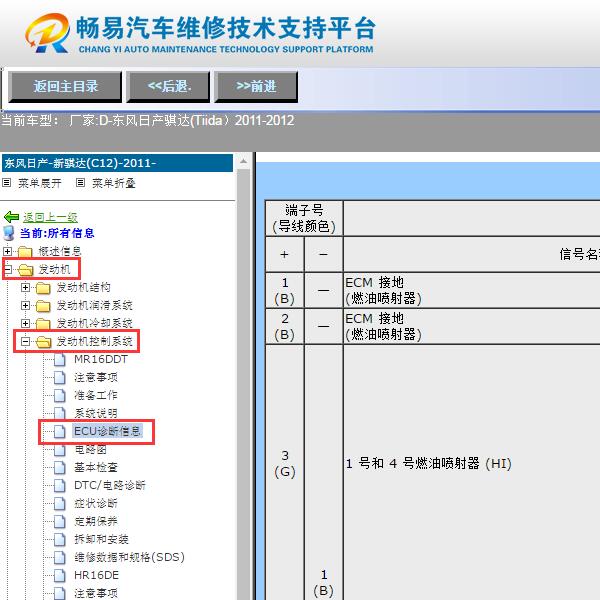Open the 定期保养 document

[x=96, y=521]
